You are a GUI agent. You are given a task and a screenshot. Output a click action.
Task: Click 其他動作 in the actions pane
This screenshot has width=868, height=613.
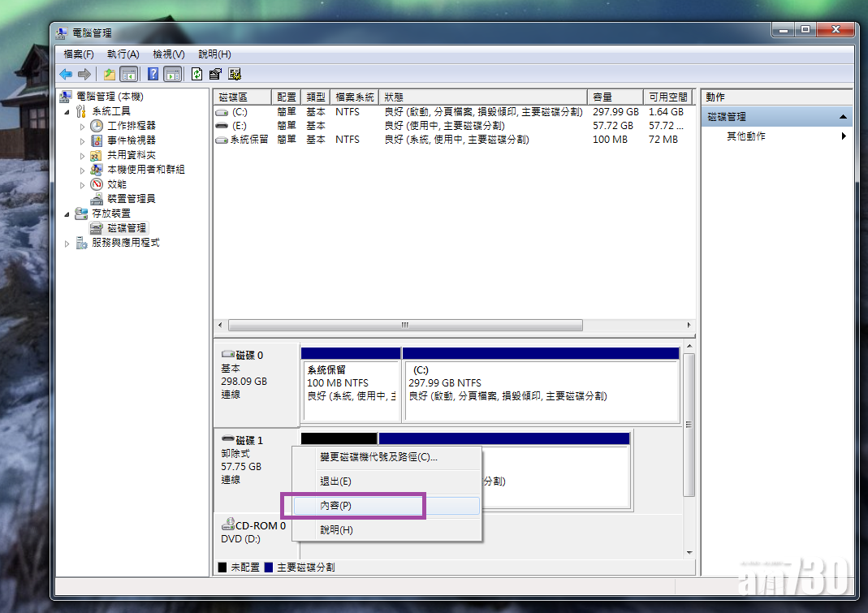(x=745, y=136)
